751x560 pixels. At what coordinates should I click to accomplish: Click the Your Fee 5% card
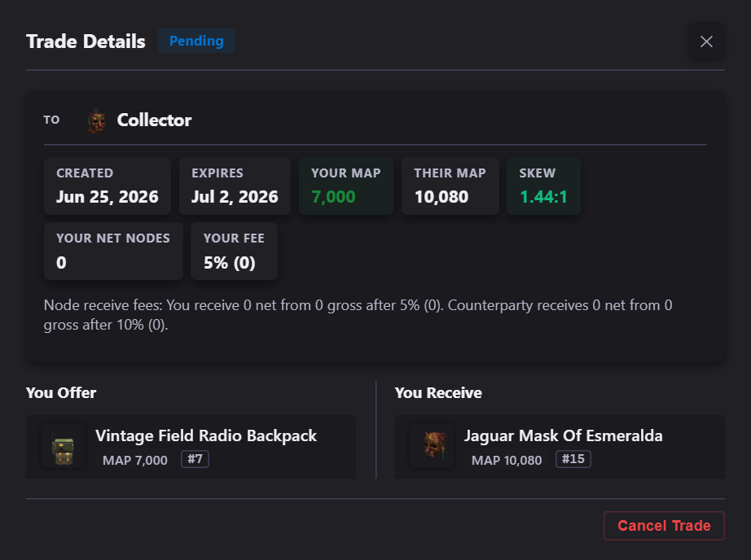pyautogui.click(x=235, y=251)
